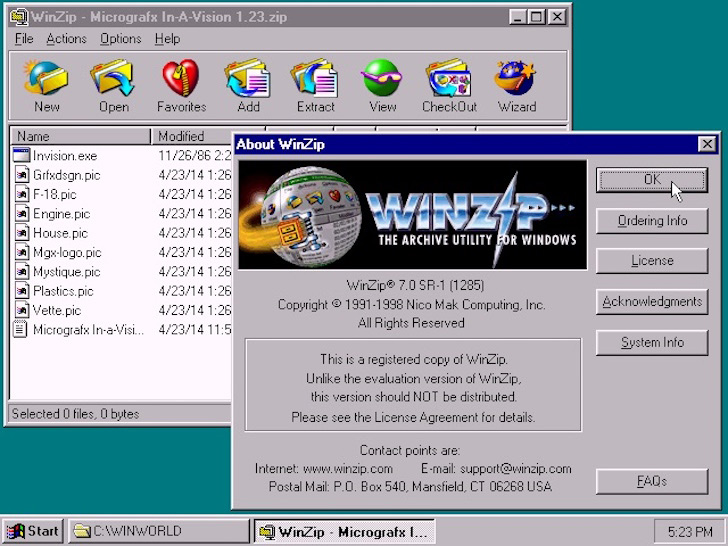
Task: Click the Open archive toolbar icon
Action: 113,86
